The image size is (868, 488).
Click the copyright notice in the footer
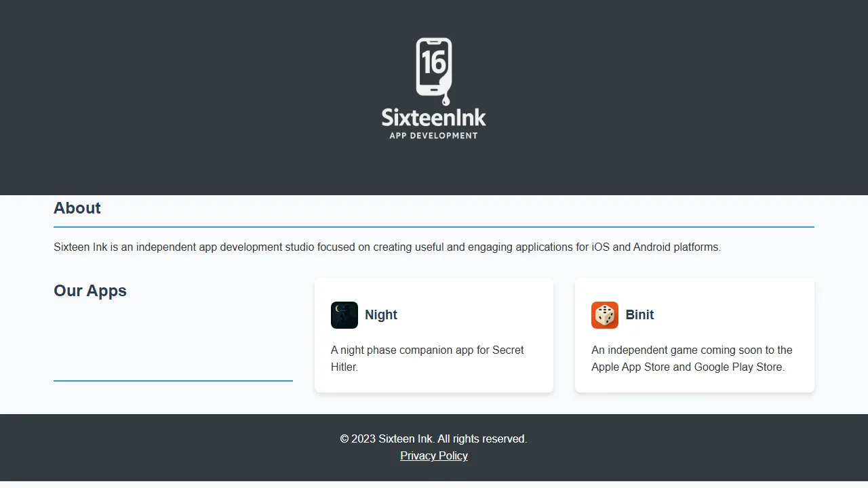[433, 439]
